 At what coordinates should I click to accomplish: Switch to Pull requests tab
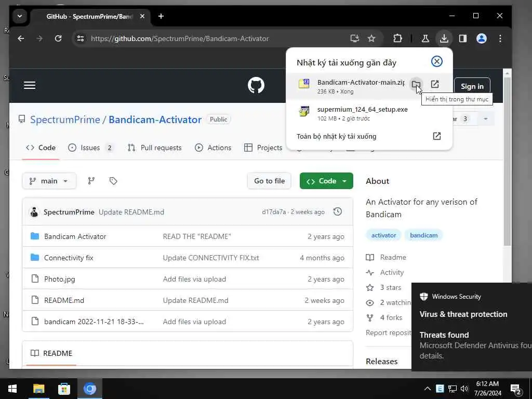155,148
